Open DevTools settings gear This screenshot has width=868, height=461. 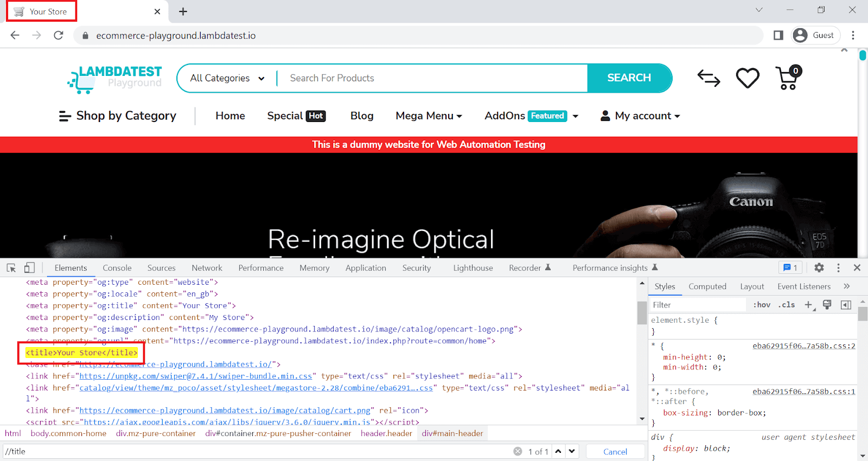[819, 268]
